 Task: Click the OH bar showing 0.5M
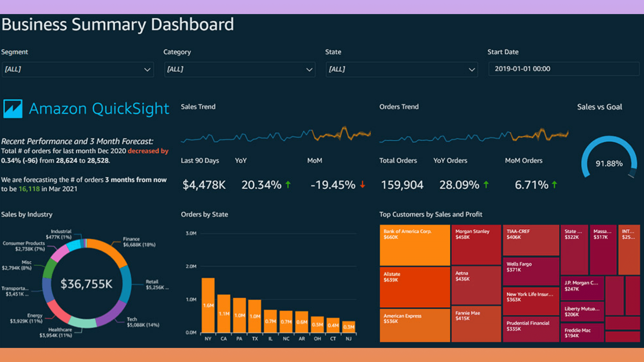(x=317, y=324)
